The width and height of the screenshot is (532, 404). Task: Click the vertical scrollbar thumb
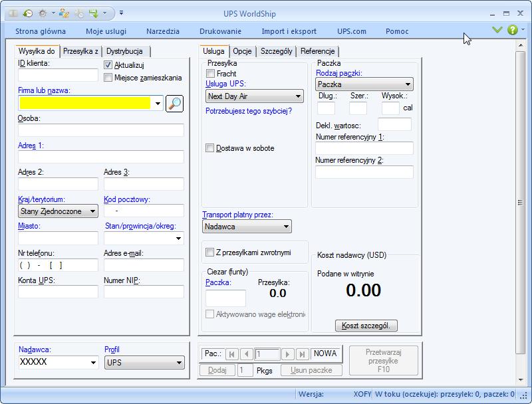pyautogui.click(x=520, y=203)
